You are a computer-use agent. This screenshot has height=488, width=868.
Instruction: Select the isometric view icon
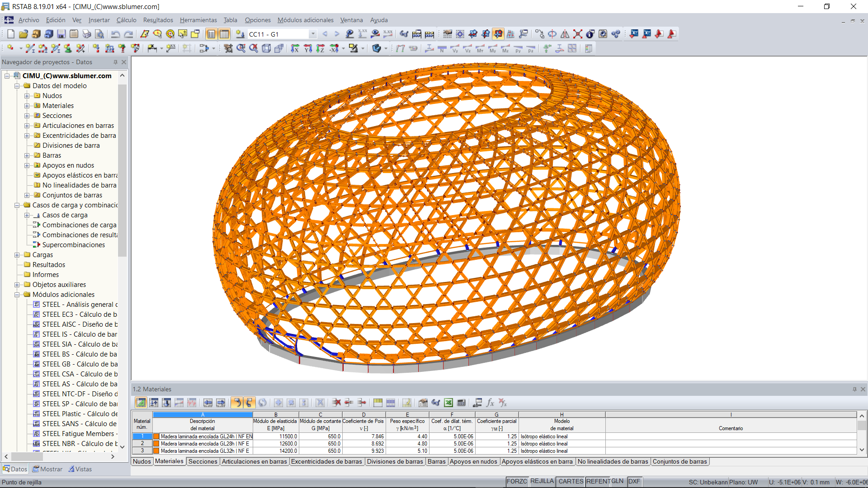click(x=266, y=48)
